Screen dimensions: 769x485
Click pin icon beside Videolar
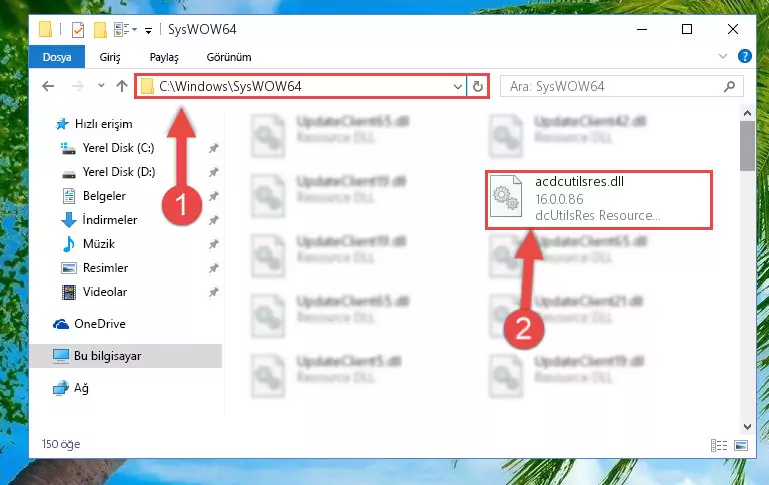point(213,292)
